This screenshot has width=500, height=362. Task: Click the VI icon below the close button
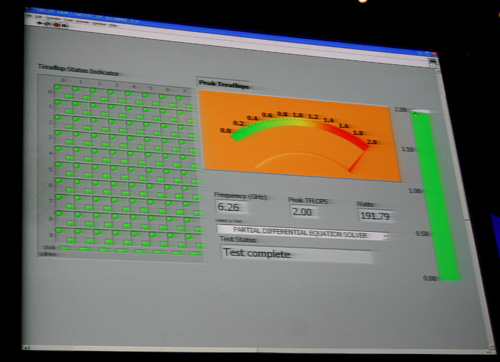[x=433, y=62]
